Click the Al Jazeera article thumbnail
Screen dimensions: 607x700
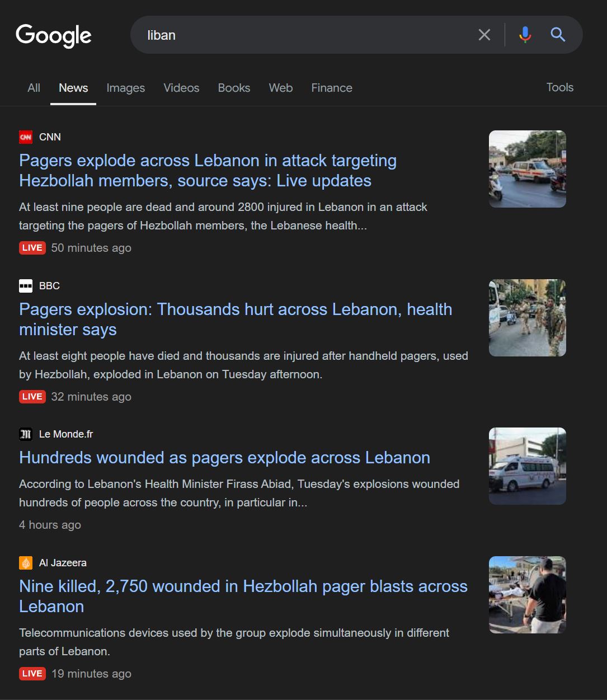(528, 595)
